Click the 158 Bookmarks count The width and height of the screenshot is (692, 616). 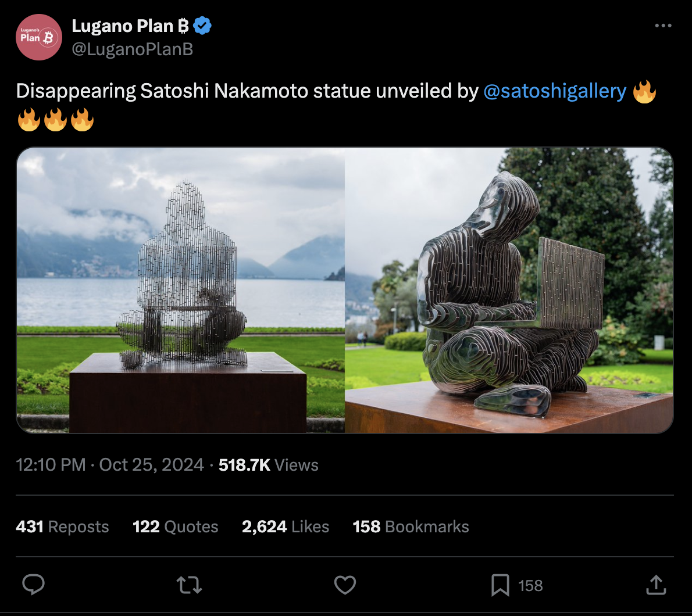pyautogui.click(x=411, y=527)
